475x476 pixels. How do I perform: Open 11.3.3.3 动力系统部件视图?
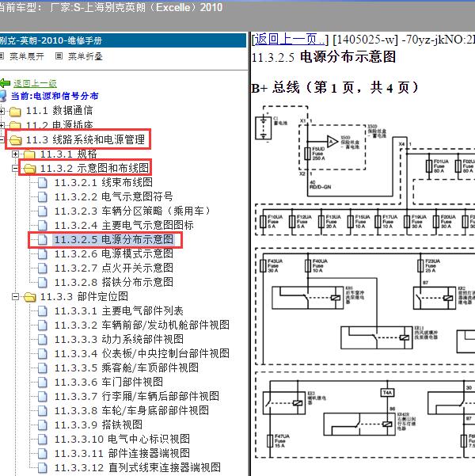tap(119, 340)
